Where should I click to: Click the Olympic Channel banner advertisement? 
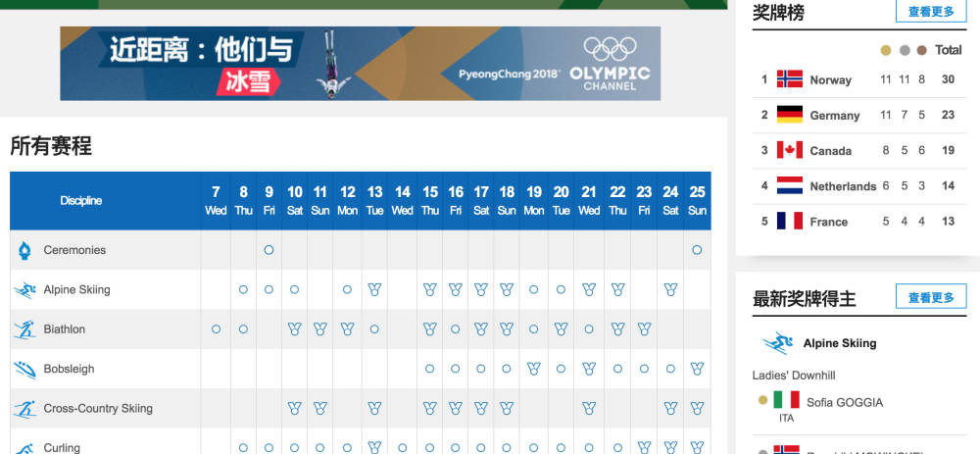click(x=360, y=64)
